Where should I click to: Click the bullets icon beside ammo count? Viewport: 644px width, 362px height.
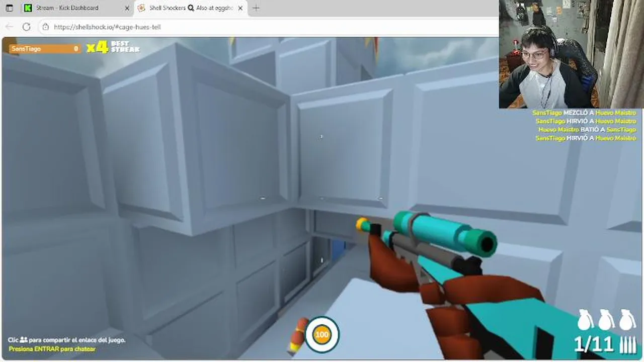(627, 345)
